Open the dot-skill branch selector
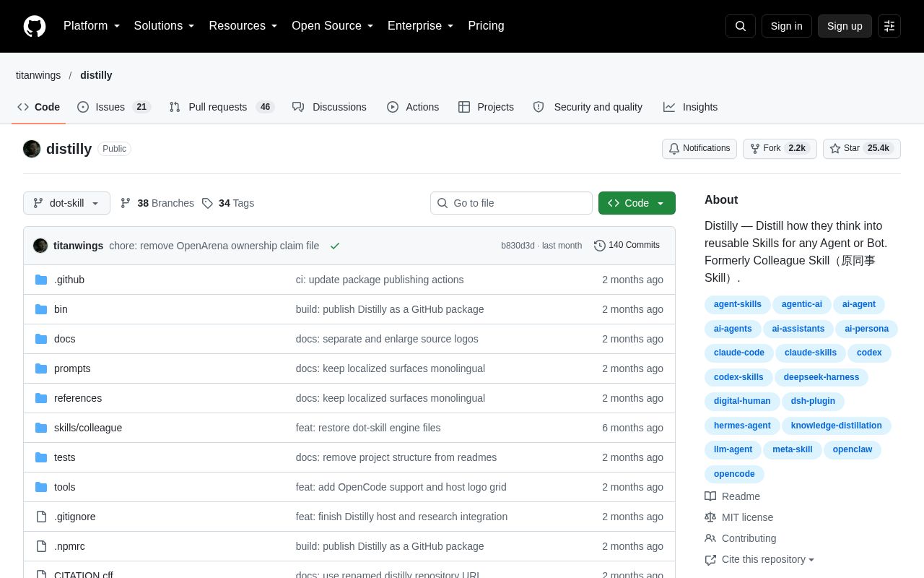The width and height of the screenshot is (924, 578). [66, 203]
